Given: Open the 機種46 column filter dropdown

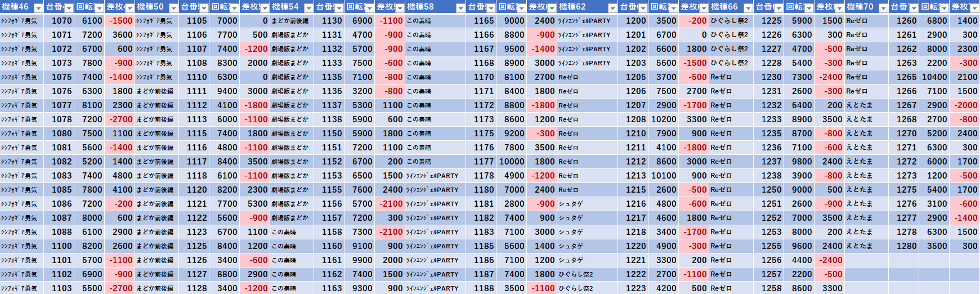Looking at the screenshot, I should tap(38, 8).
